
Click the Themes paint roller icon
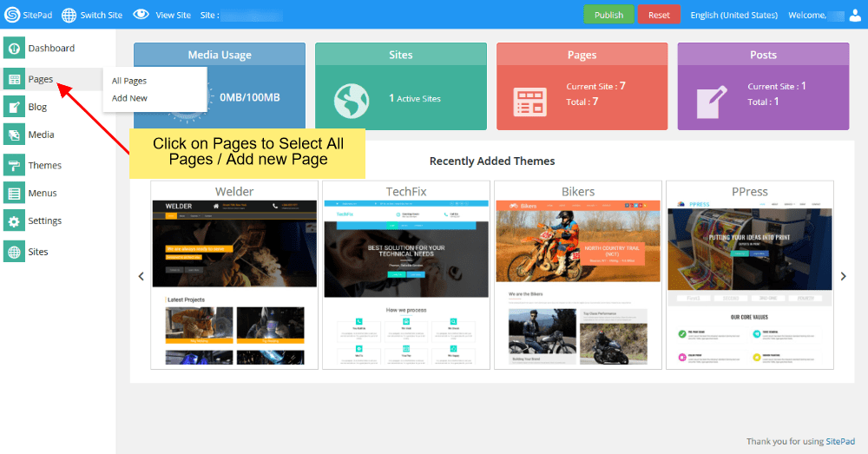coord(14,165)
